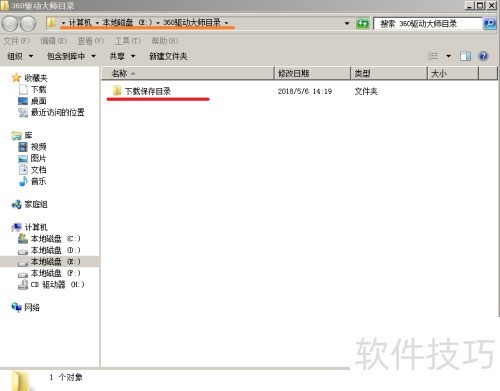Open 本地磁盘 (C:) drive
Viewport: 500px width, 391px height.
[49, 239]
